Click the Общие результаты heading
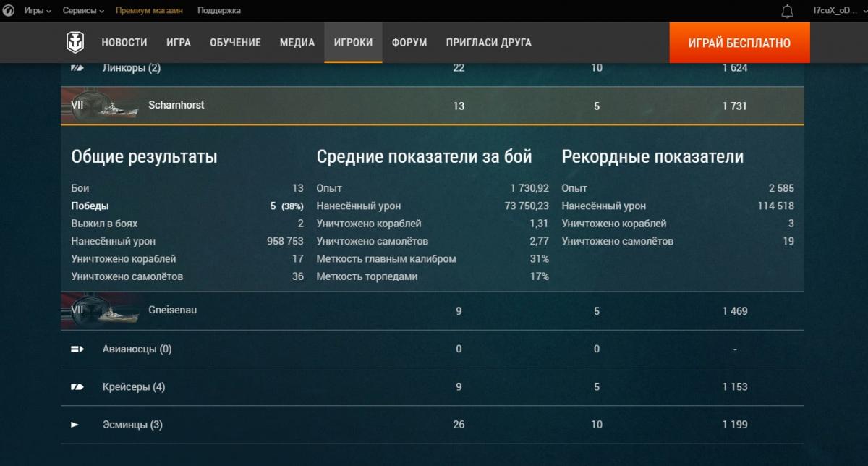The image size is (868, 466). 144,156
